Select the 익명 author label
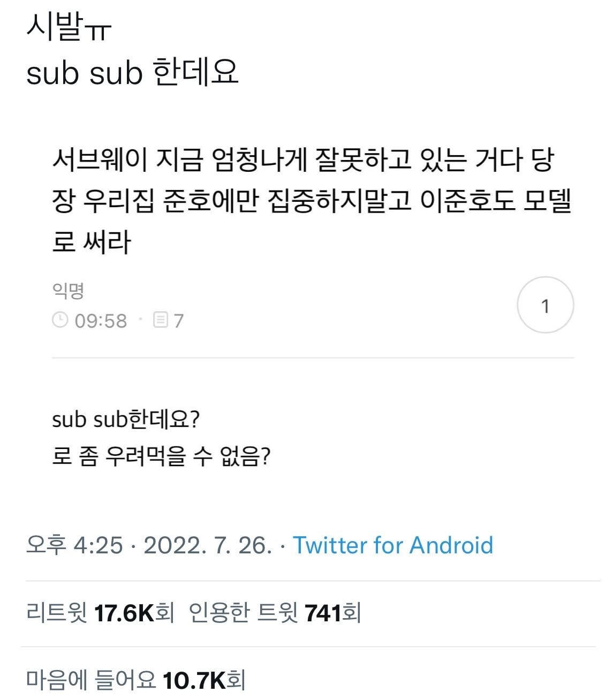The image size is (613, 700). click(x=68, y=291)
